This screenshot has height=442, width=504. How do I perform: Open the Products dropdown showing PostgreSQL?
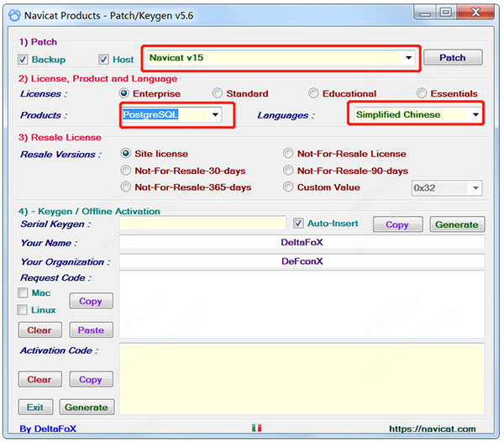171,114
